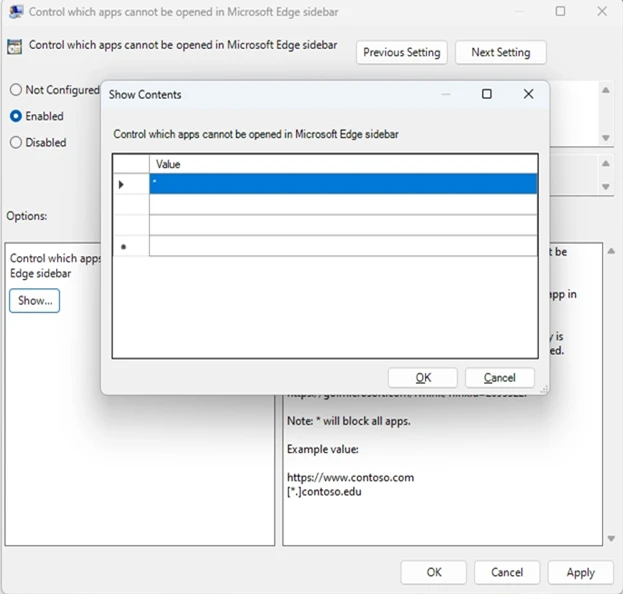Select the Disabled radio button
Viewport: 623px width, 594px height.
coord(16,142)
